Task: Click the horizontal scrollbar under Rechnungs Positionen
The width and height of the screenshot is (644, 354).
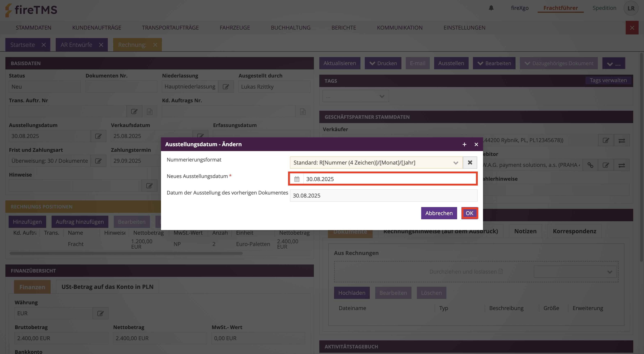Action: [126, 253]
